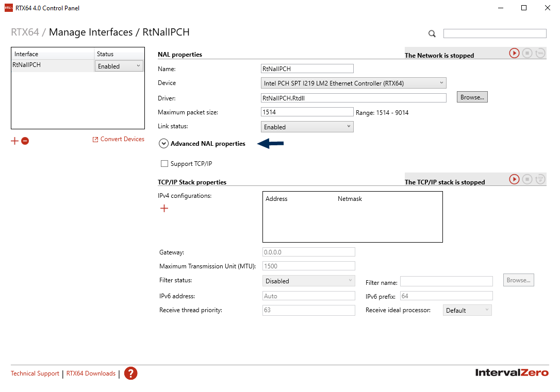Add a new interface with the red plus
Viewport: 560px width, 392px height.
(x=14, y=141)
